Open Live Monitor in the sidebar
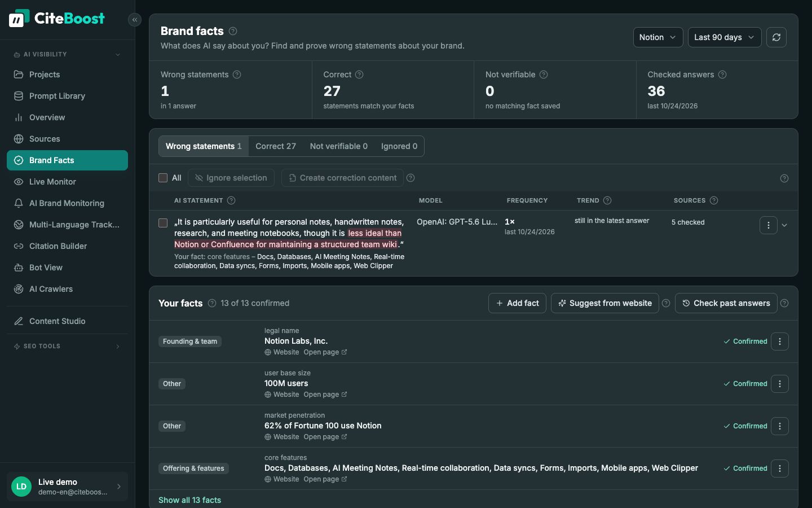This screenshot has width=812, height=508. click(x=67, y=182)
